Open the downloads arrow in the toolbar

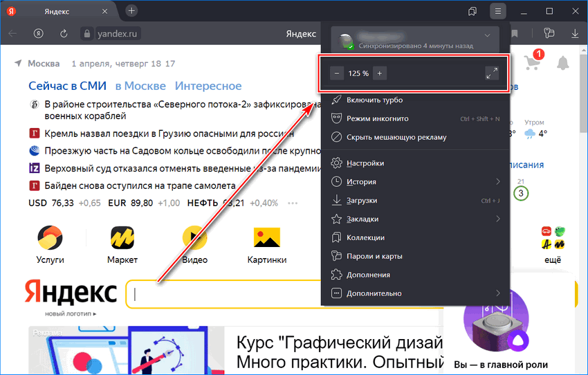tap(574, 34)
